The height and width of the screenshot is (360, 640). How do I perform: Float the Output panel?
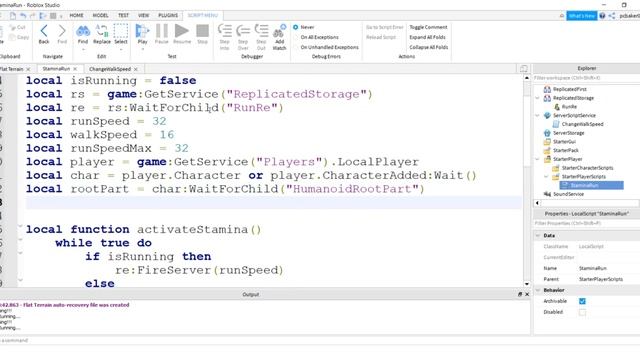520,294
